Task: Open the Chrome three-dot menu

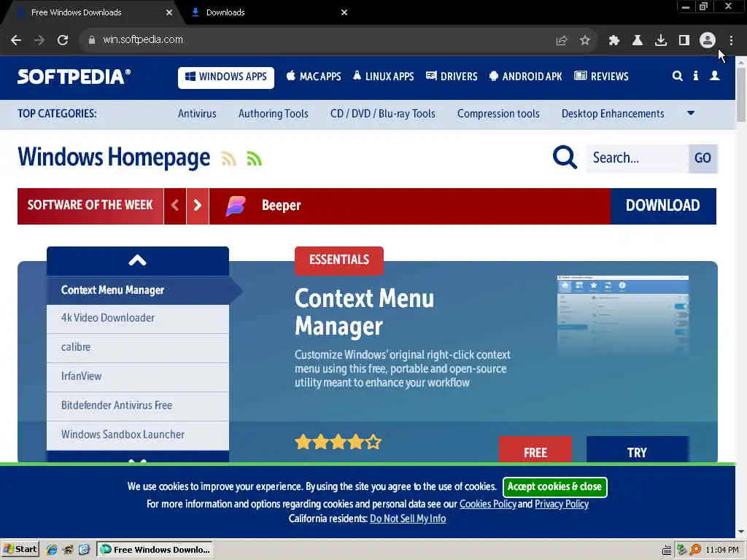Action: (x=731, y=41)
